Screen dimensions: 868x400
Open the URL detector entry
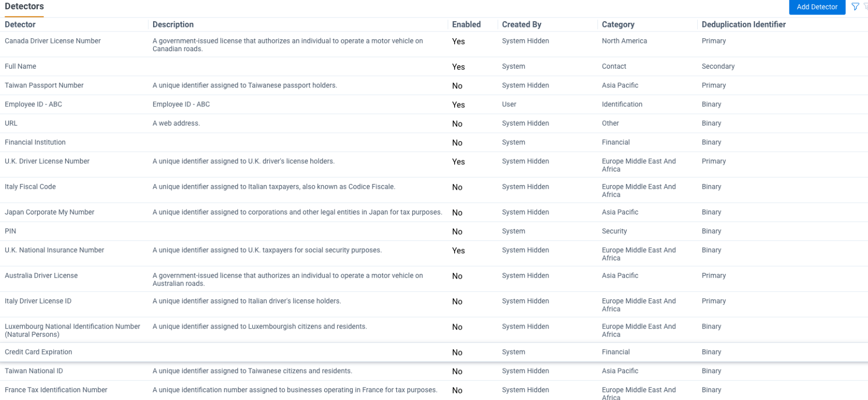[11, 124]
